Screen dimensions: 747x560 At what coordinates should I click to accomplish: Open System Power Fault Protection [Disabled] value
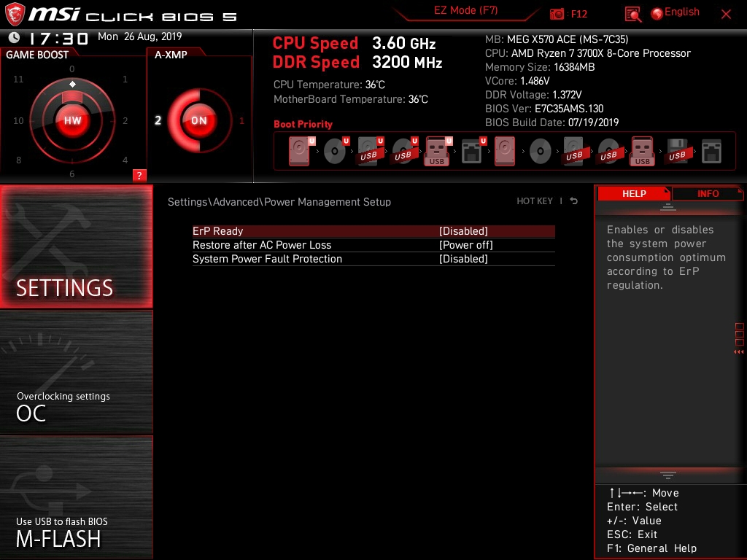[x=463, y=259]
